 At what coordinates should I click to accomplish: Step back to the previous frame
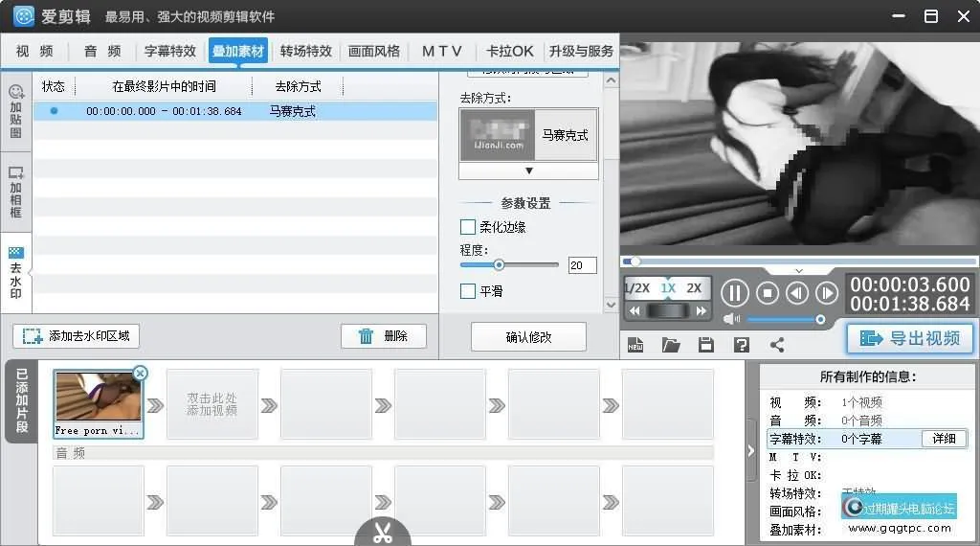(x=796, y=292)
